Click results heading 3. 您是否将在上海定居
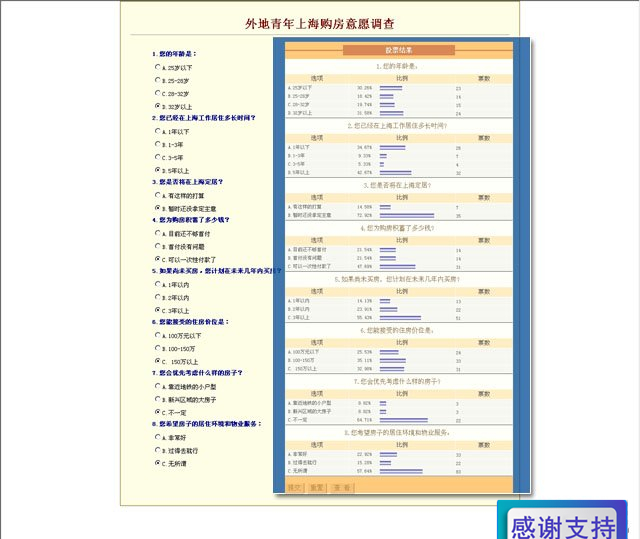Image resolution: width=640 pixels, height=539 pixels. 398,185
